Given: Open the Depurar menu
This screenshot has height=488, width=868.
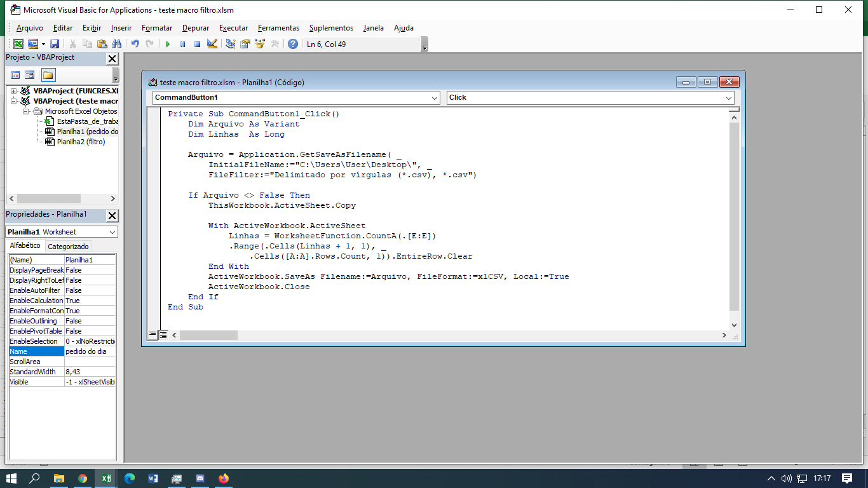Looking at the screenshot, I should pos(196,28).
